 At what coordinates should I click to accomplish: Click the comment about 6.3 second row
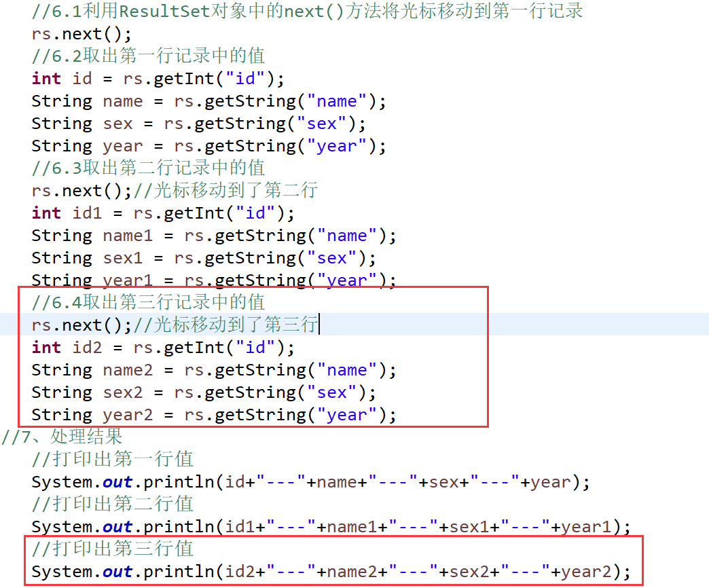[148, 168]
